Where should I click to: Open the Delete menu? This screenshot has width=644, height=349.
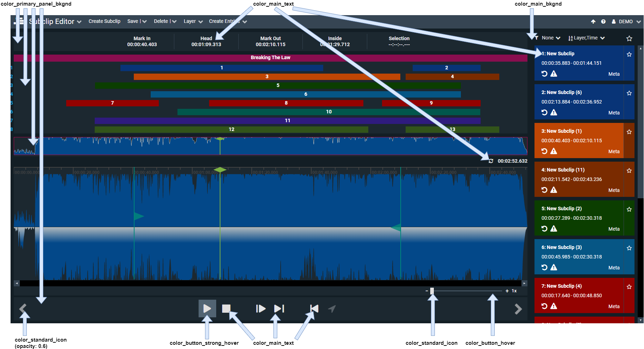click(165, 21)
